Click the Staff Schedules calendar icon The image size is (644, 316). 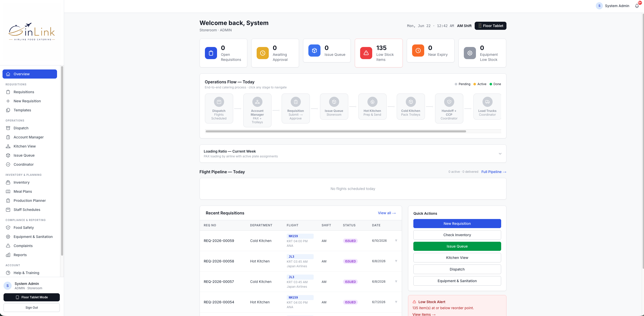pyautogui.click(x=8, y=210)
